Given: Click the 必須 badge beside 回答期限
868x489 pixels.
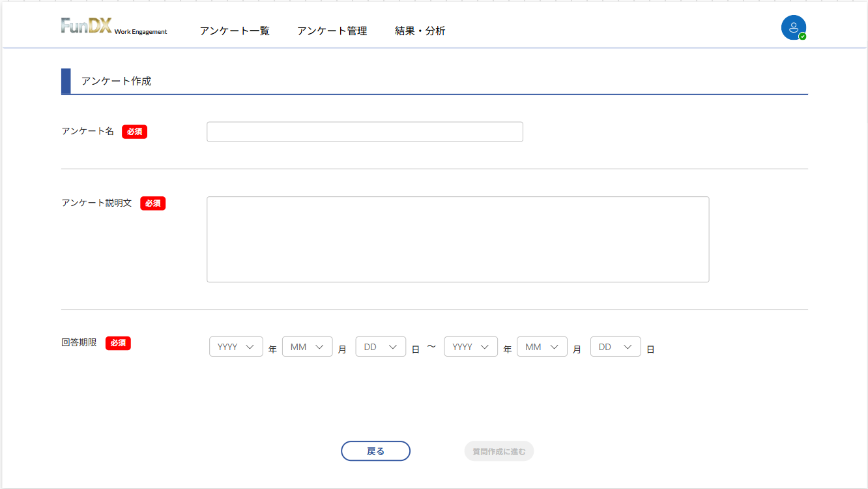Looking at the screenshot, I should click(x=118, y=343).
